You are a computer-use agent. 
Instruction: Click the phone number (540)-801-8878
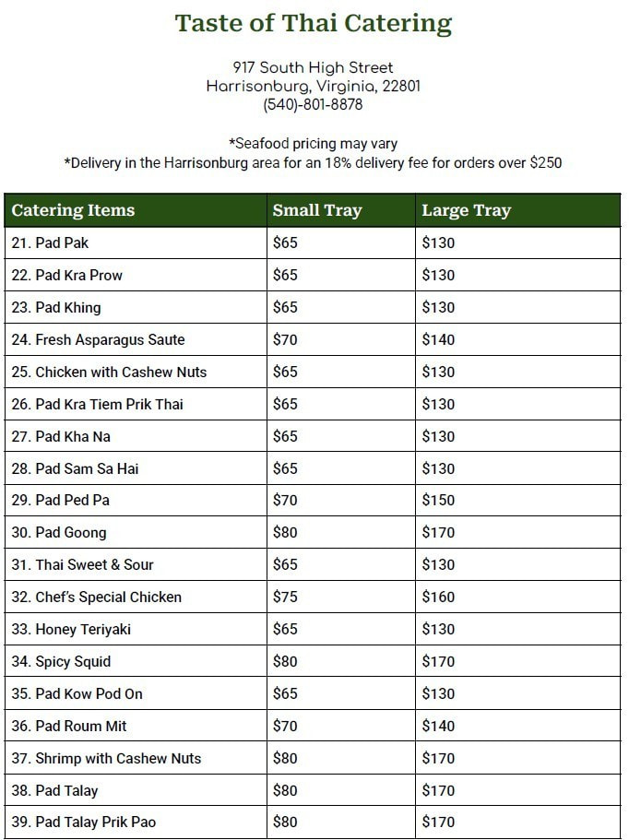point(314,105)
